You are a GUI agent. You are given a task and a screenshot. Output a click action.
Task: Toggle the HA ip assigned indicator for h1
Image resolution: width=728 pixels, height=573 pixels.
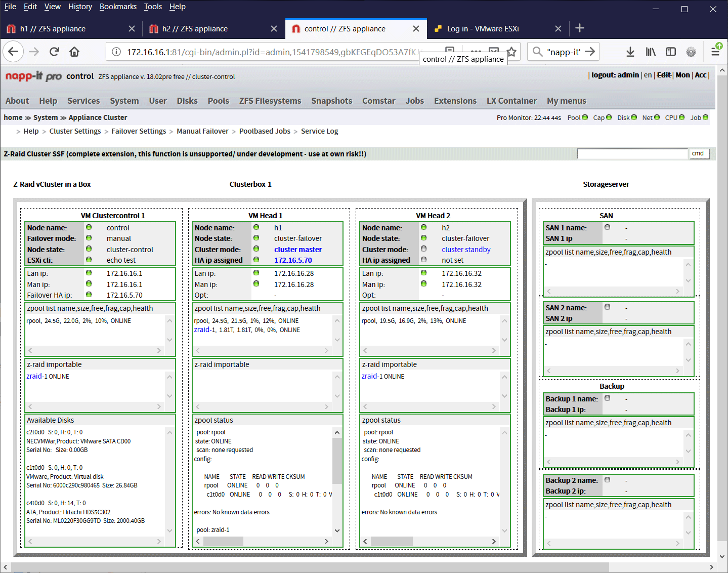click(256, 260)
